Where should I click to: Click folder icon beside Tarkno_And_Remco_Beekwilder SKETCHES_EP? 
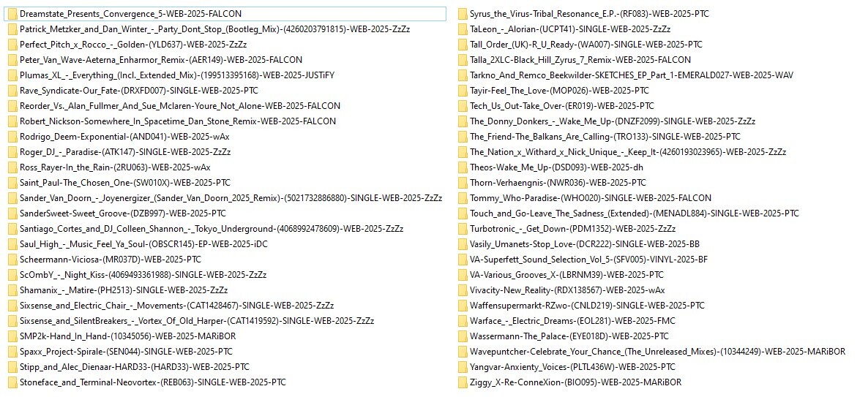463,75
